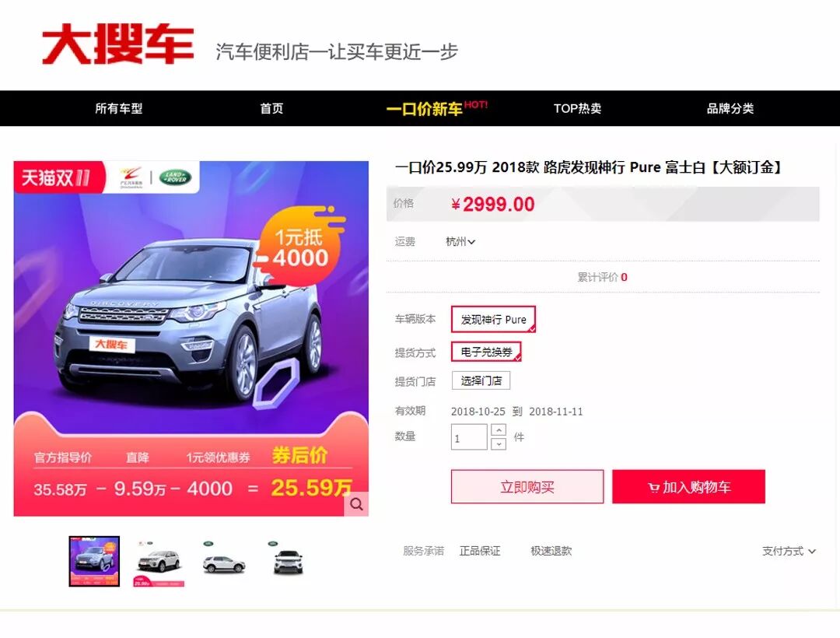Decrease quantity with the down arrow
The image size is (840, 638).
tap(499, 443)
